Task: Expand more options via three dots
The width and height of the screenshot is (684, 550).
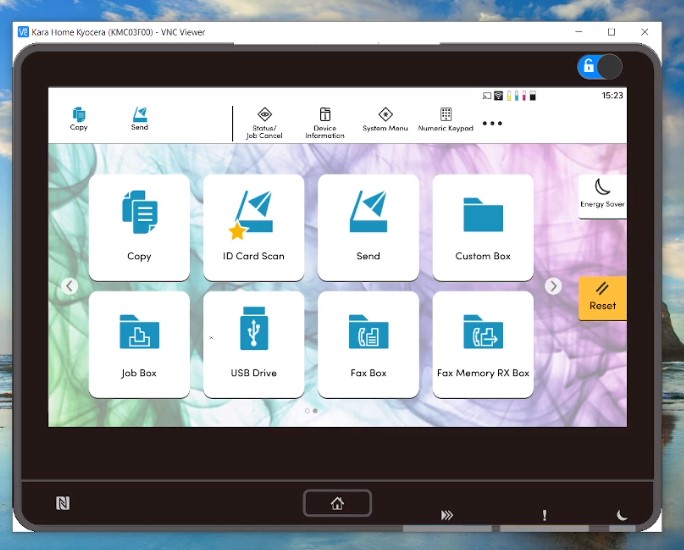Action: pyautogui.click(x=492, y=123)
